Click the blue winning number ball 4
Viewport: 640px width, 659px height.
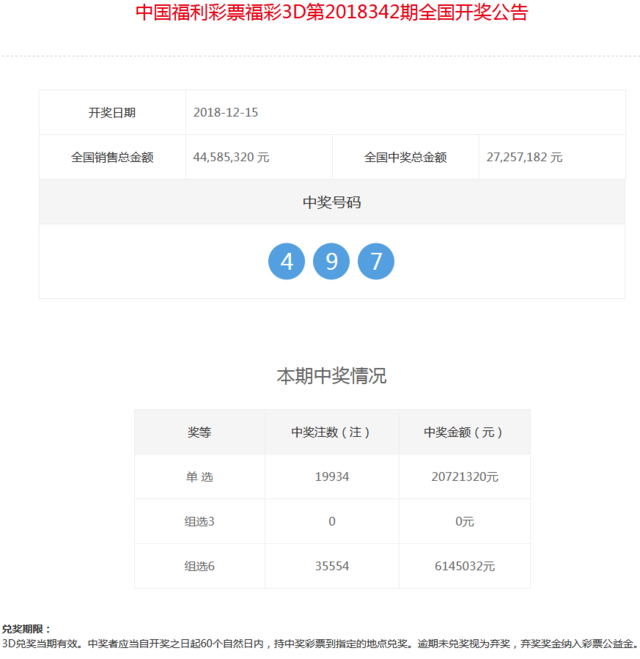pos(287,261)
